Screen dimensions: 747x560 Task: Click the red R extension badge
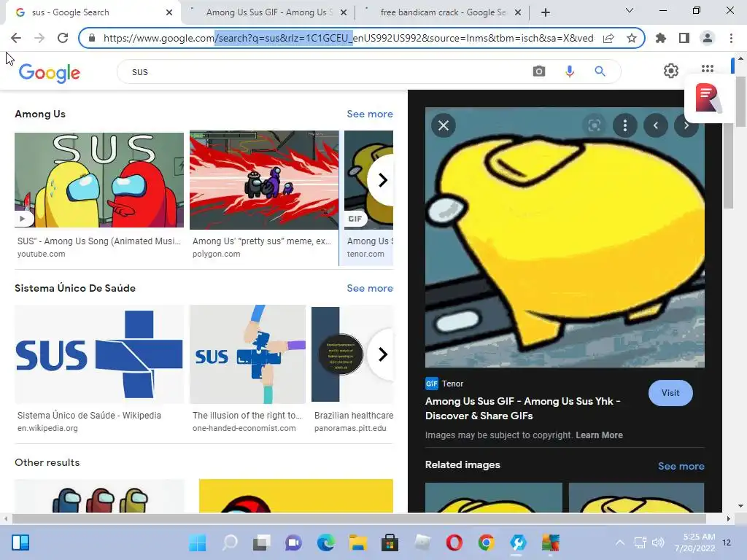(x=708, y=98)
